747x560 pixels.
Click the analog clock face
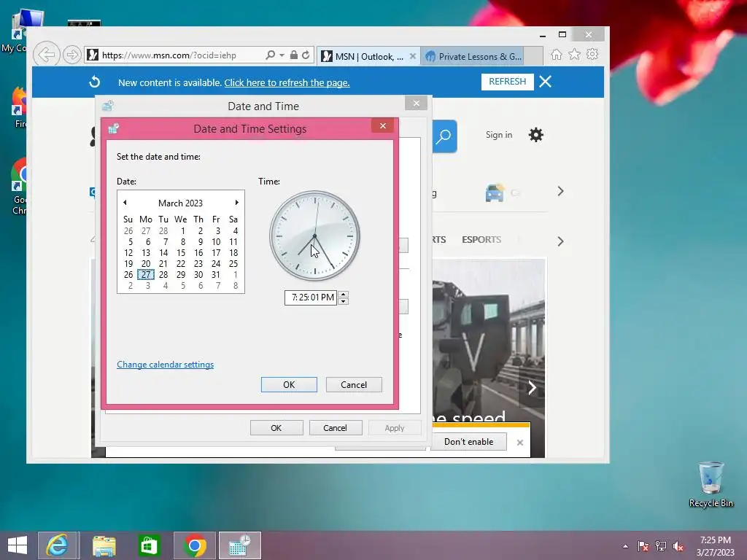(x=314, y=236)
